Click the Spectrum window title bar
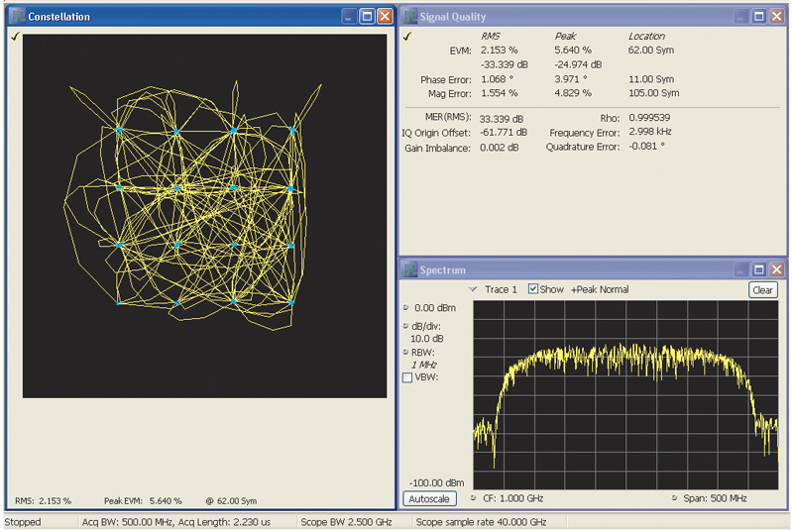Image resolution: width=793 pixels, height=532 pixels. point(575,269)
